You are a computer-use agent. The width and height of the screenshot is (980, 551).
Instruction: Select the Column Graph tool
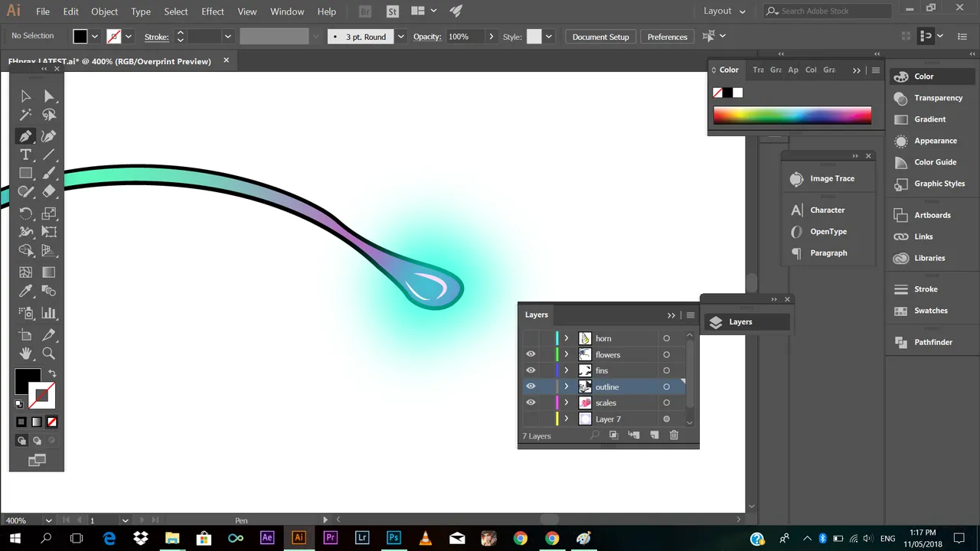pyautogui.click(x=49, y=313)
